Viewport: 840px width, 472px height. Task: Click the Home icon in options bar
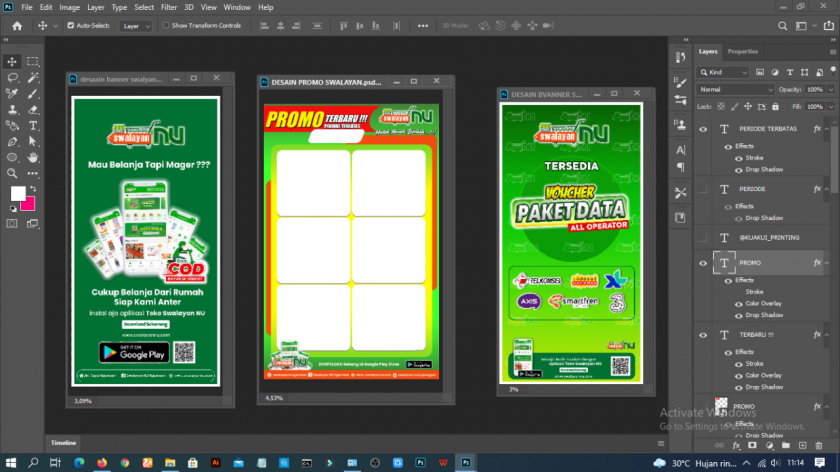pos(17,26)
